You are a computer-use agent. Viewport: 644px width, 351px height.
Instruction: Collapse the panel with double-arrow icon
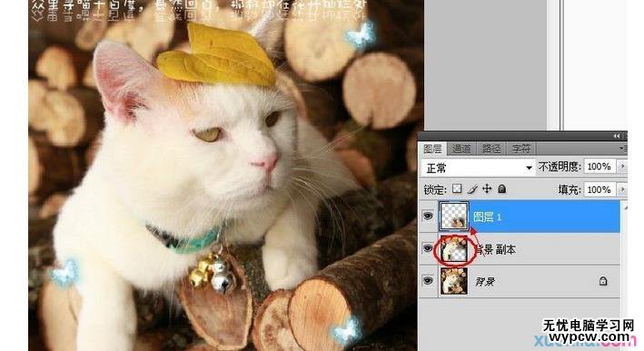(617, 136)
